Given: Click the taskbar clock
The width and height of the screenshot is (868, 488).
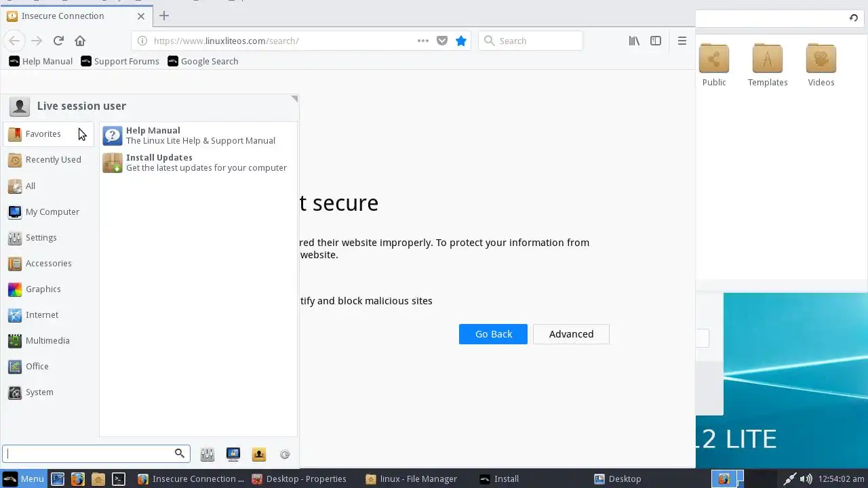Looking at the screenshot, I should pos(841,479).
